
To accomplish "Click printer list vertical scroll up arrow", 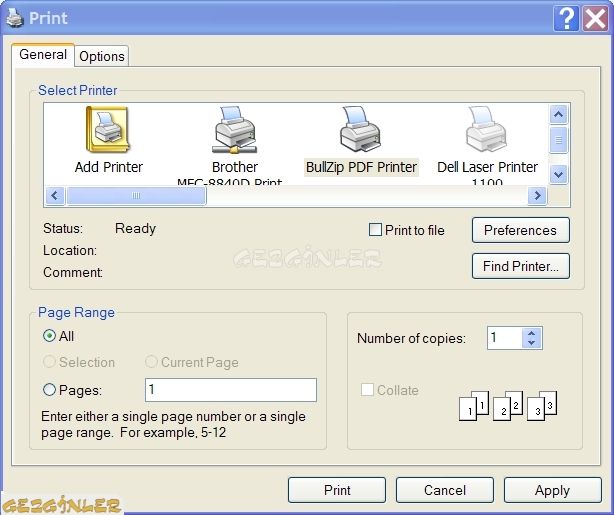I will pos(559,114).
